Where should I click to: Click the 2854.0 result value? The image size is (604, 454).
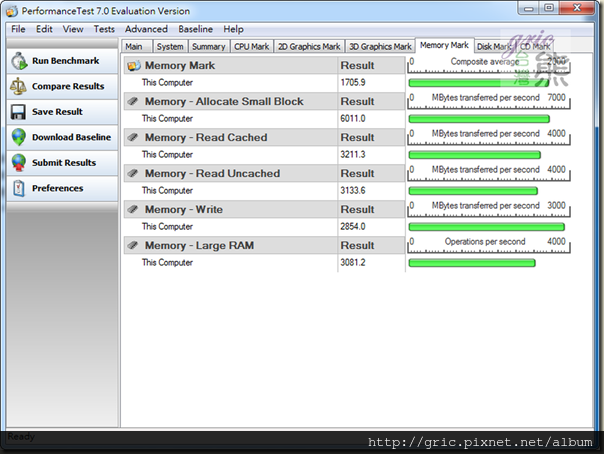click(352, 226)
